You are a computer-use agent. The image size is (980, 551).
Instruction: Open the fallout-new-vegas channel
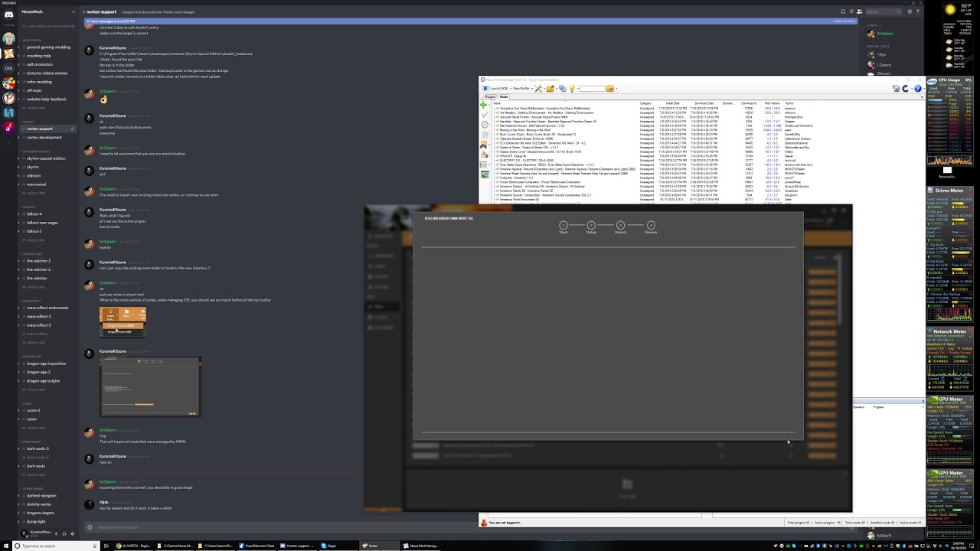point(42,223)
